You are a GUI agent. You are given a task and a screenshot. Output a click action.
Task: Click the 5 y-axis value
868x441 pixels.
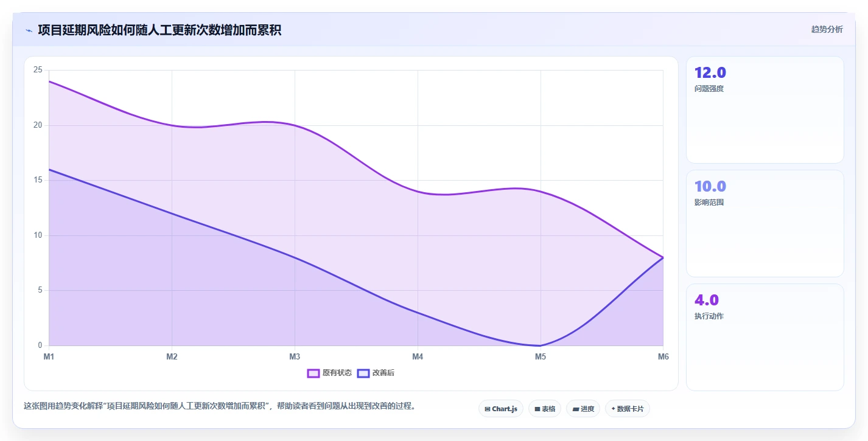(x=40, y=290)
